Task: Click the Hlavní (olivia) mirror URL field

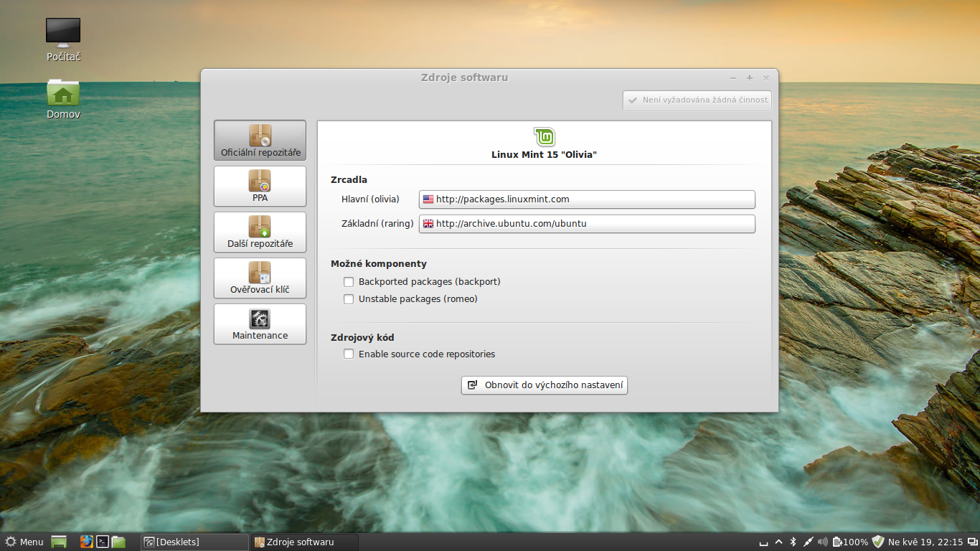Action: (587, 199)
